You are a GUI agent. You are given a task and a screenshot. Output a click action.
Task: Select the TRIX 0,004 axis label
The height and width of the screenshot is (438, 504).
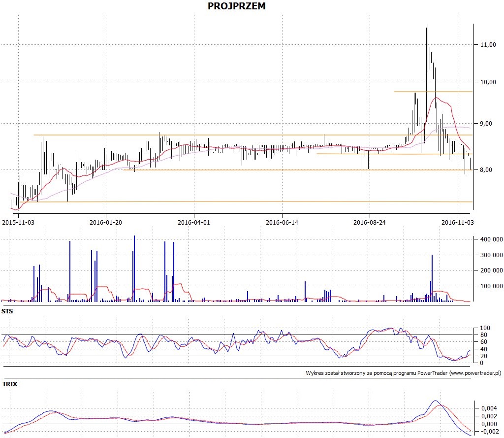click(x=489, y=408)
